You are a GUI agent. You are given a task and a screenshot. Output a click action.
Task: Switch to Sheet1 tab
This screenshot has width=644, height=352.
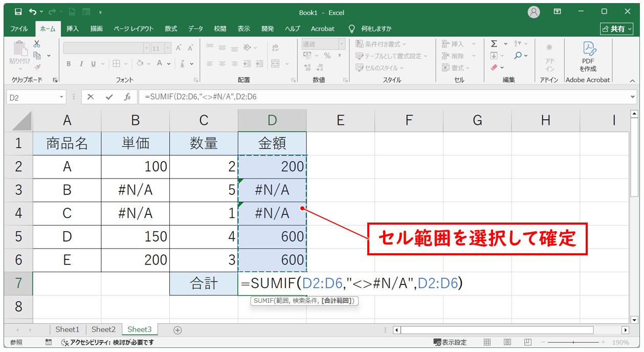(x=68, y=329)
